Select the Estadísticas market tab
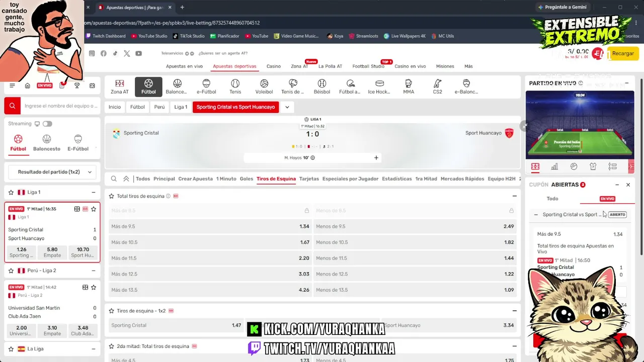Image resolution: width=644 pixels, height=362 pixels. pyautogui.click(x=396, y=179)
